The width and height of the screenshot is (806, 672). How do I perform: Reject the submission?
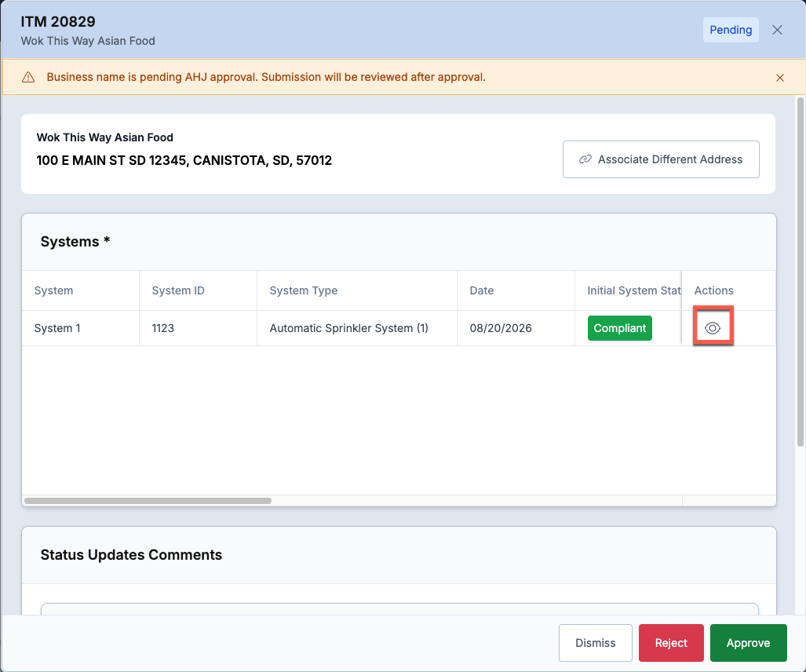671,643
